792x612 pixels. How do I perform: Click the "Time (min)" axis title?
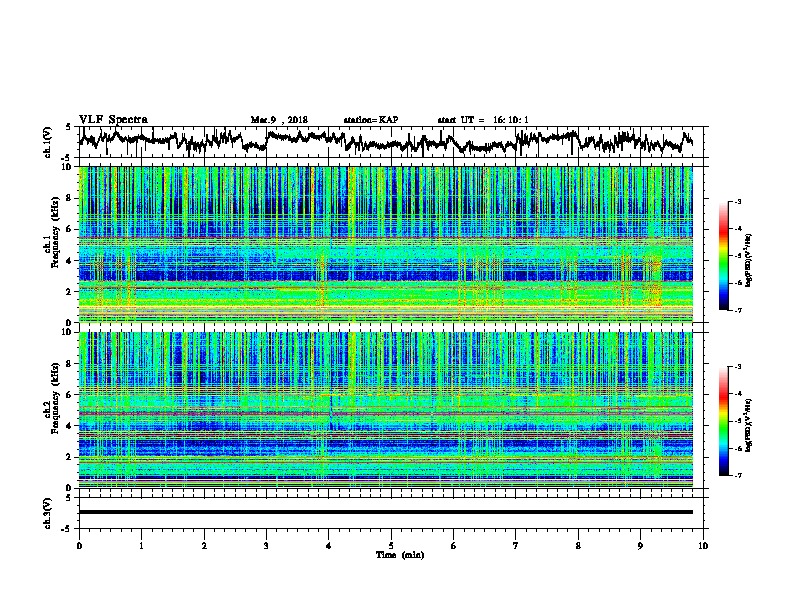click(x=400, y=555)
